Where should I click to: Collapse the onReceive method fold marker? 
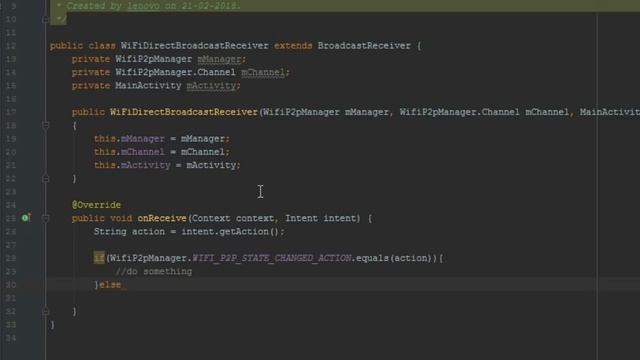coord(46,218)
